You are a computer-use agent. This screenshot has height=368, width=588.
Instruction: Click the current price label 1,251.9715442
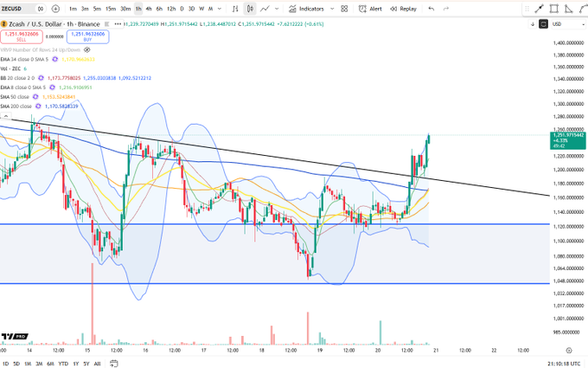(x=568, y=140)
